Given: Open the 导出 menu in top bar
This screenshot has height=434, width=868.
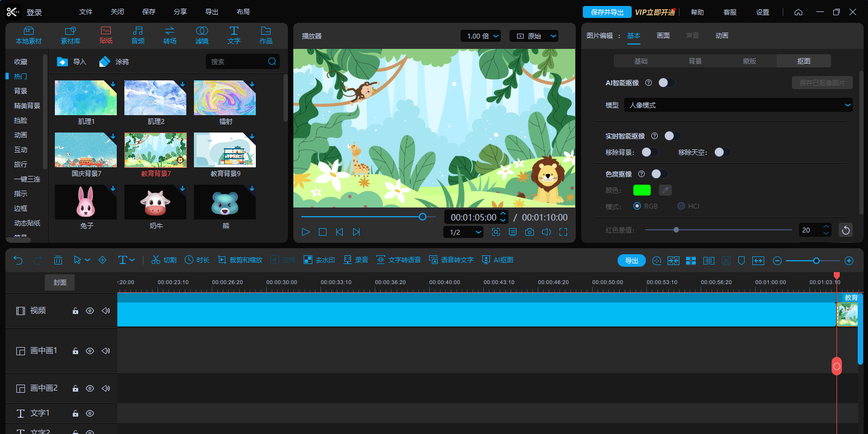Looking at the screenshot, I should coord(212,12).
